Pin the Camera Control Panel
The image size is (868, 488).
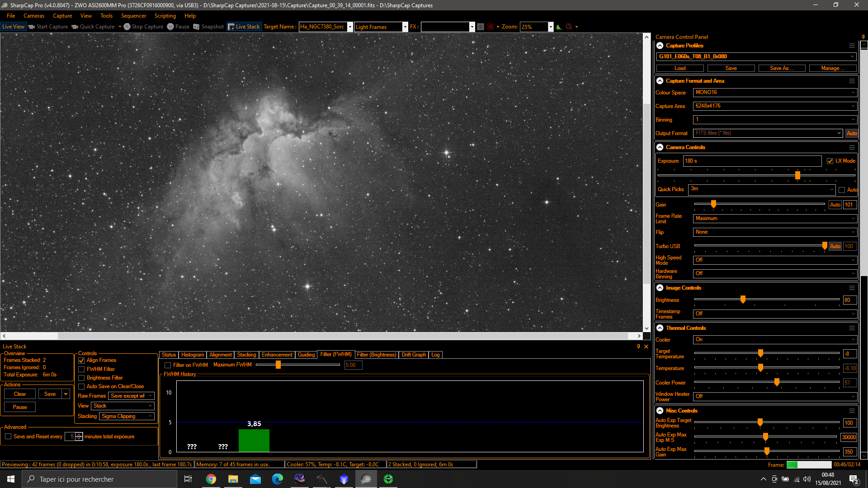(x=863, y=37)
